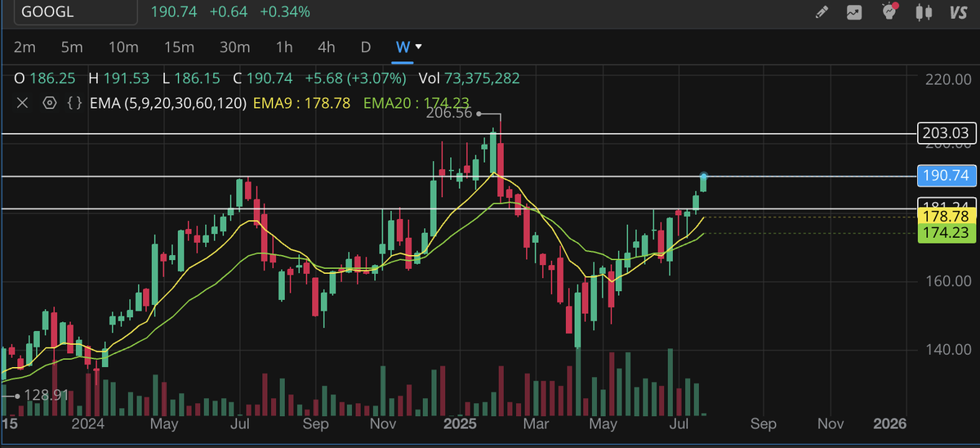
Task: Switch to 5m timeframe
Action: (x=72, y=47)
